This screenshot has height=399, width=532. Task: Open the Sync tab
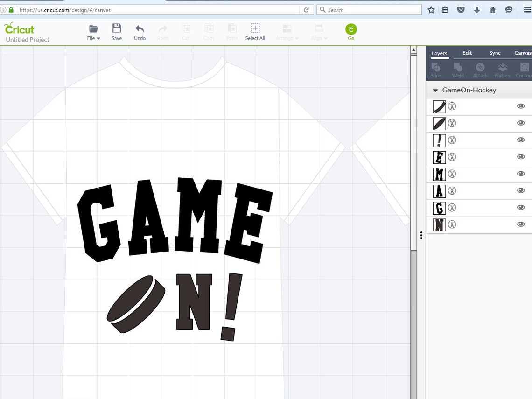pos(495,53)
